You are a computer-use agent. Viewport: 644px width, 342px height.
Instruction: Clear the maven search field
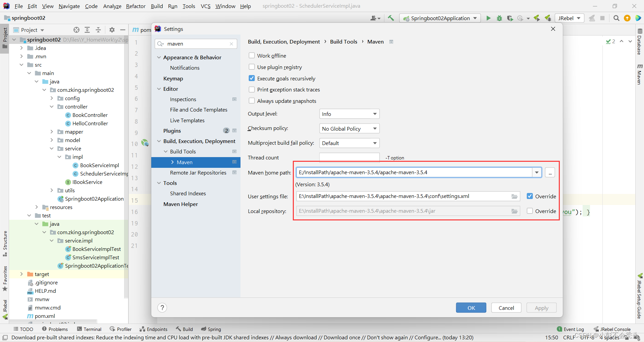pyautogui.click(x=231, y=44)
